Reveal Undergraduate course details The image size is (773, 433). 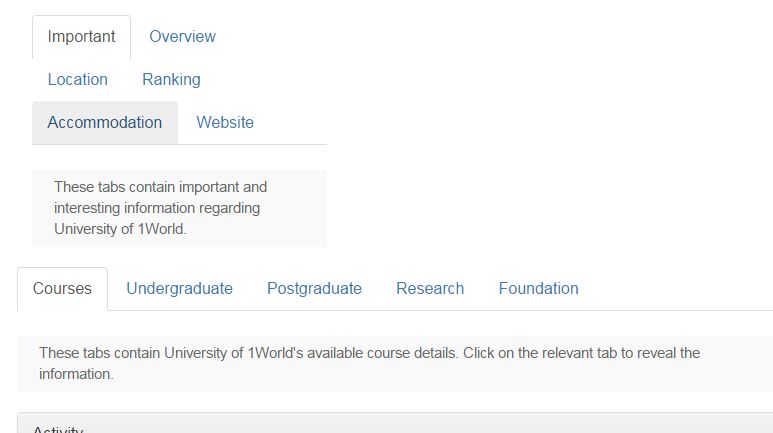179,289
